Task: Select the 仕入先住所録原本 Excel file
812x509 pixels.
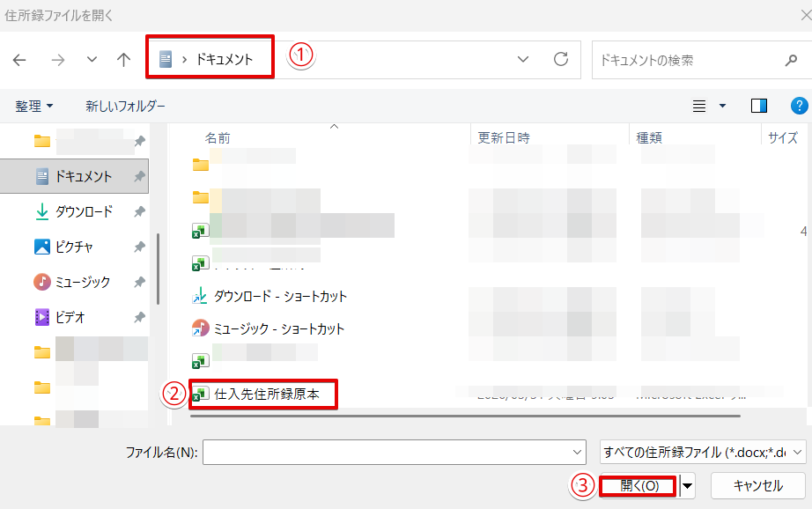Action: [267, 395]
